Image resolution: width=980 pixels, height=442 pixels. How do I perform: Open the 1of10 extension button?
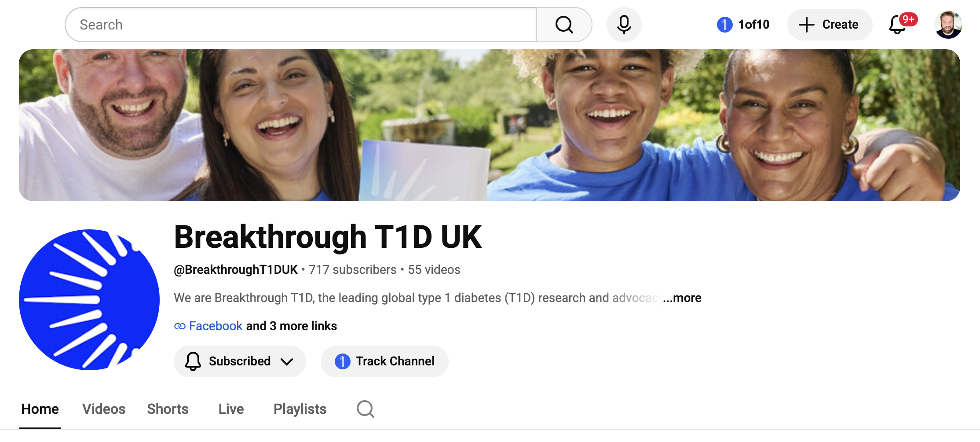click(743, 25)
